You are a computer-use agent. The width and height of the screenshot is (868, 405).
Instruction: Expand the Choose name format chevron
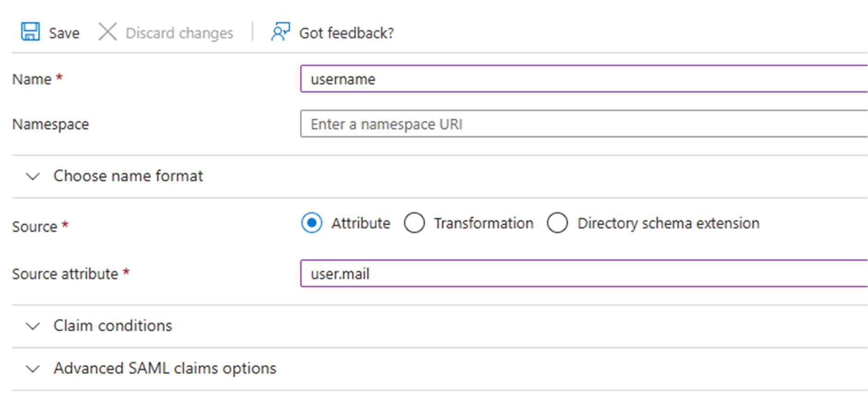point(33,176)
